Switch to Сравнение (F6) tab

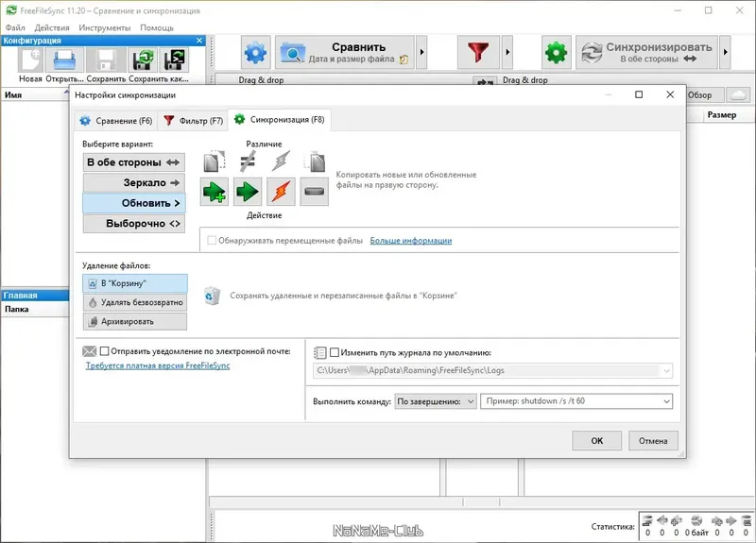[x=116, y=121]
